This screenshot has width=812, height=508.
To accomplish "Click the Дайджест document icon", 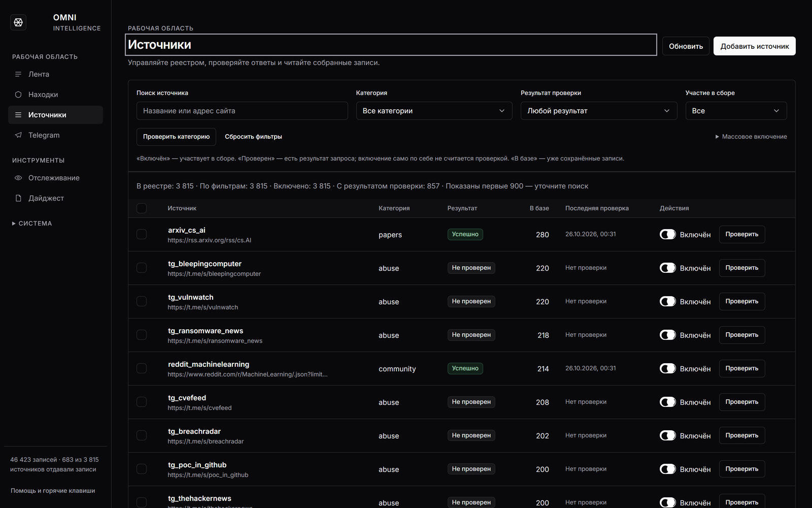I will [x=18, y=198].
